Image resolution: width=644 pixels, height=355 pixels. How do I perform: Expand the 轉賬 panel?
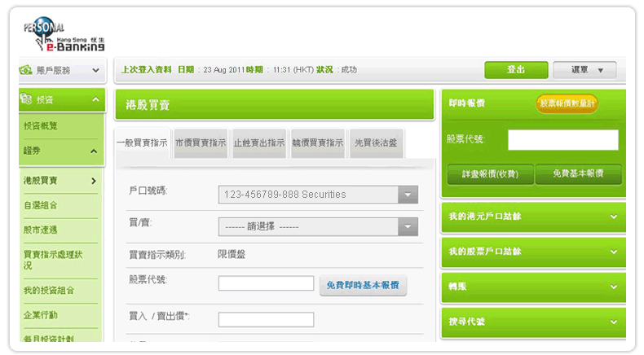[x=612, y=287]
